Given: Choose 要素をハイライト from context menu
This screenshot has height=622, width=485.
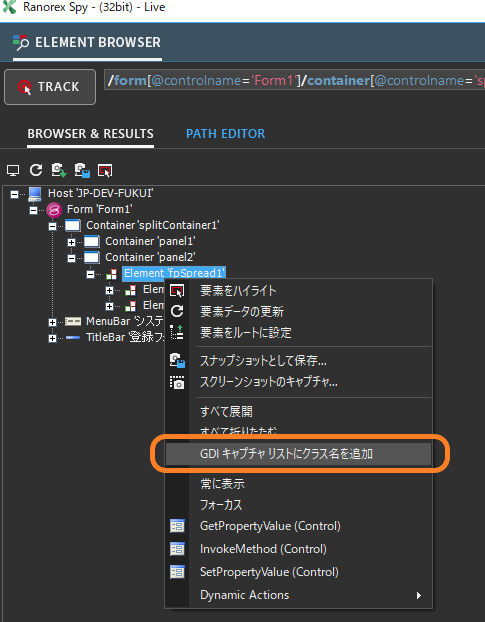Looking at the screenshot, I should point(299,291).
